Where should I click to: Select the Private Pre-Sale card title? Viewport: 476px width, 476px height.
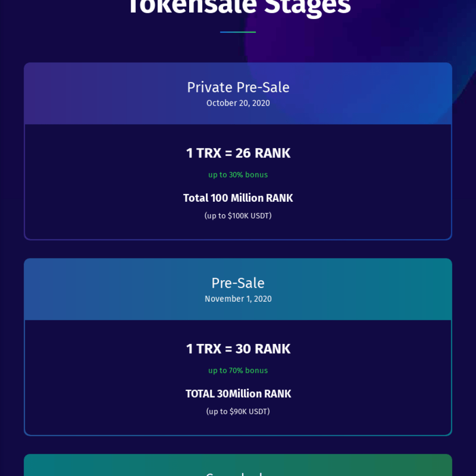pos(238,87)
